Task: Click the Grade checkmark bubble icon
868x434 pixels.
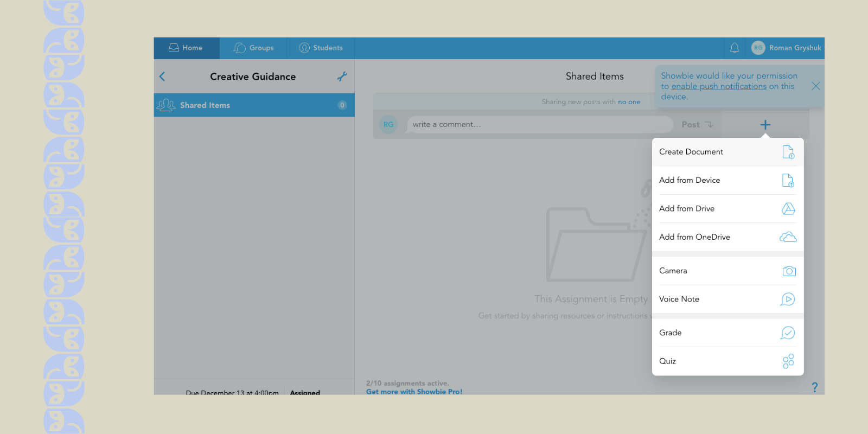Action: point(788,333)
